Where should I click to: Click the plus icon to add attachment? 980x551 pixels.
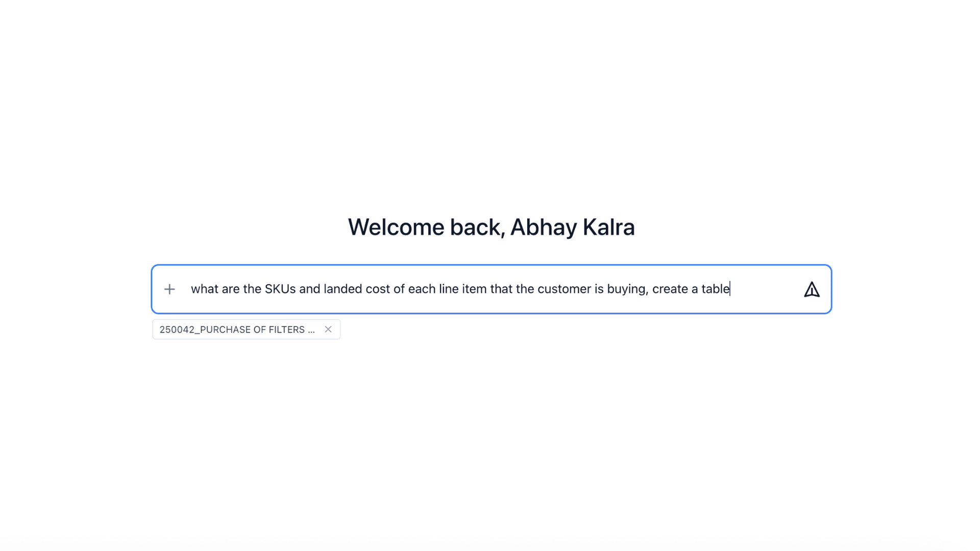169,289
